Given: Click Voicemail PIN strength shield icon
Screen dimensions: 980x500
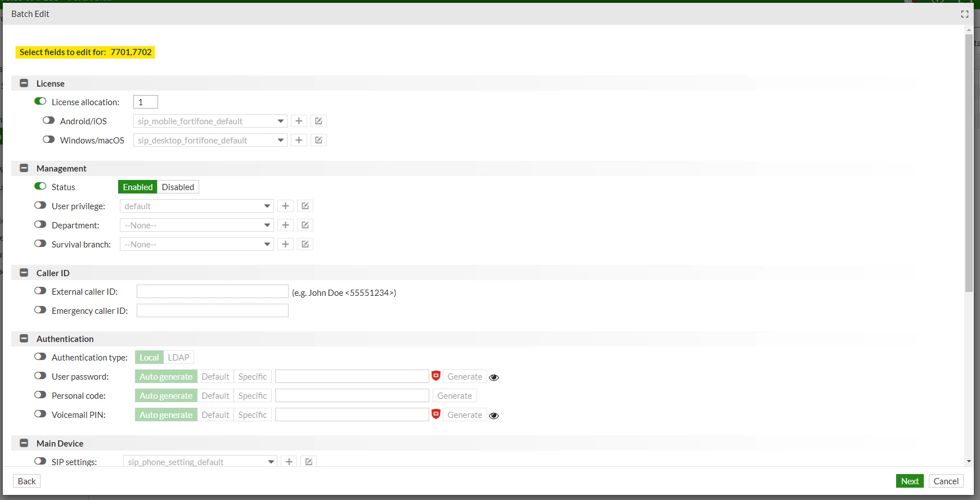Looking at the screenshot, I should coord(436,414).
